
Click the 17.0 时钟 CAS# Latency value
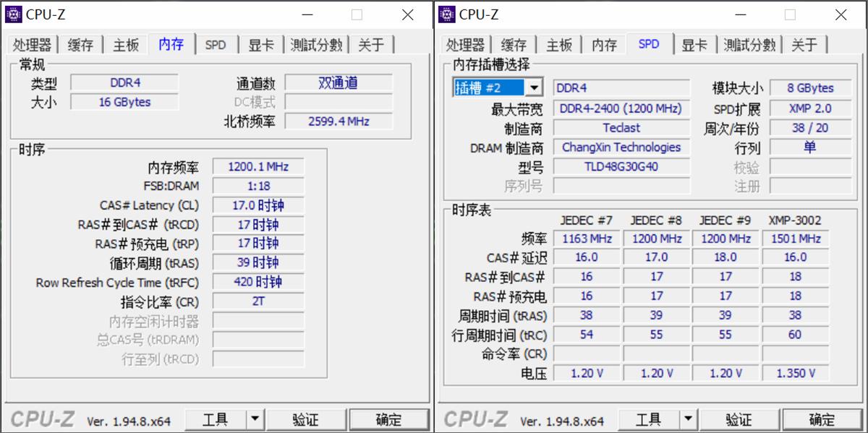pos(258,205)
